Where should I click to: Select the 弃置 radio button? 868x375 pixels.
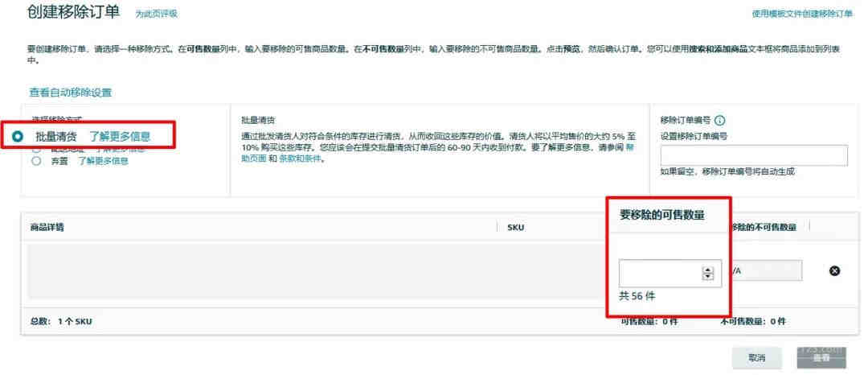[36, 161]
